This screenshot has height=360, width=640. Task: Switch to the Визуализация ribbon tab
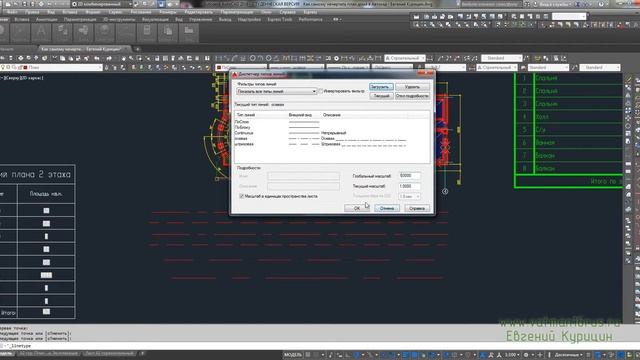[x=155, y=19]
